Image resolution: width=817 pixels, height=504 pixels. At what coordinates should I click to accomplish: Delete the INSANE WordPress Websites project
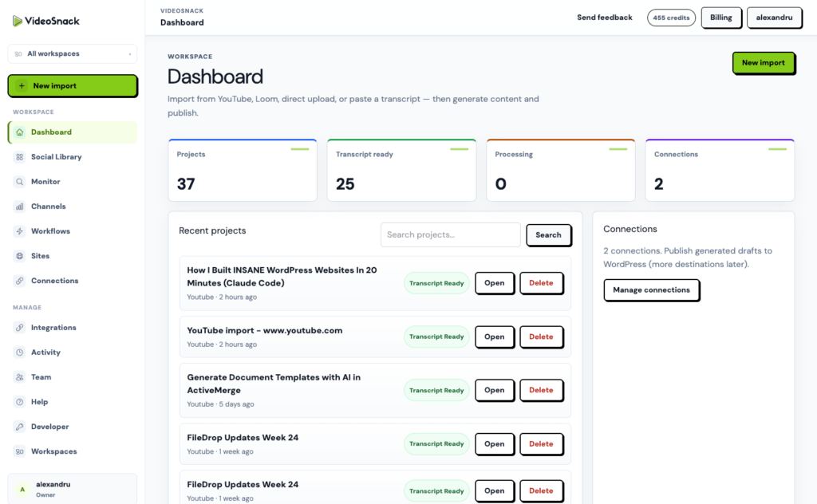point(542,283)
